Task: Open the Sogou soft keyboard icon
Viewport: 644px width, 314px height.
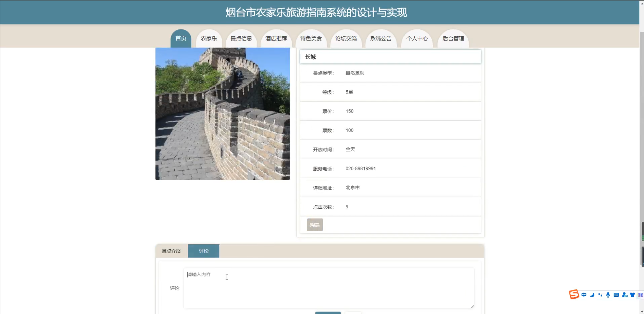Action: (616, 295)
